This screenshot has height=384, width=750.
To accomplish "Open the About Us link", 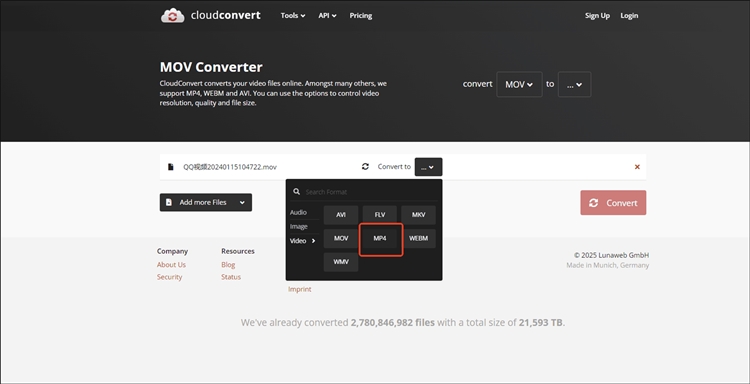I will [x=171, y=264].
